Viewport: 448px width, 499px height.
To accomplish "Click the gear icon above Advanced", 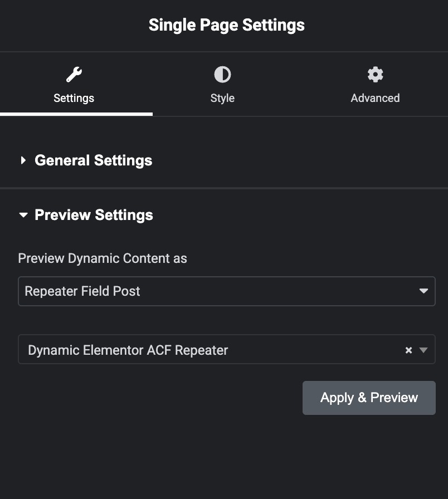I will (375, 75).
